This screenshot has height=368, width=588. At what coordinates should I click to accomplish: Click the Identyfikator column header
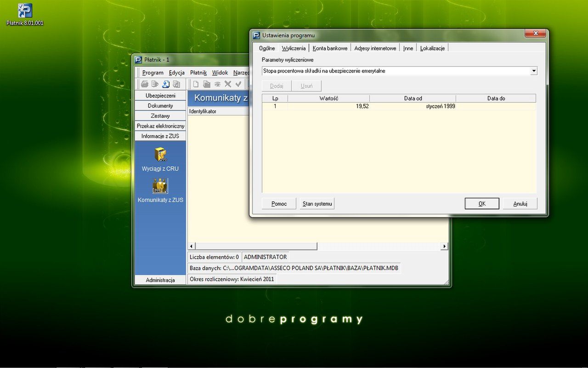point(219,111)
